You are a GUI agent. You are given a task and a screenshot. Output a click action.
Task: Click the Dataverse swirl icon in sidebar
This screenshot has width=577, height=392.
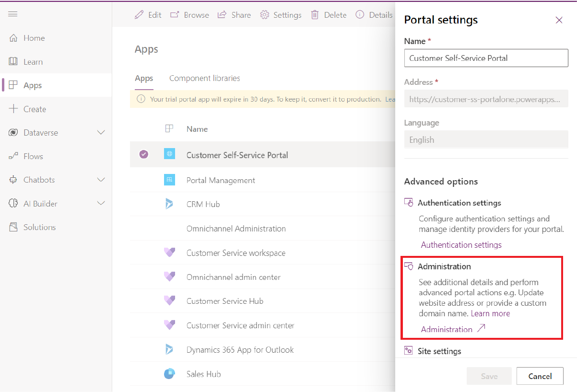coord(13,133)
